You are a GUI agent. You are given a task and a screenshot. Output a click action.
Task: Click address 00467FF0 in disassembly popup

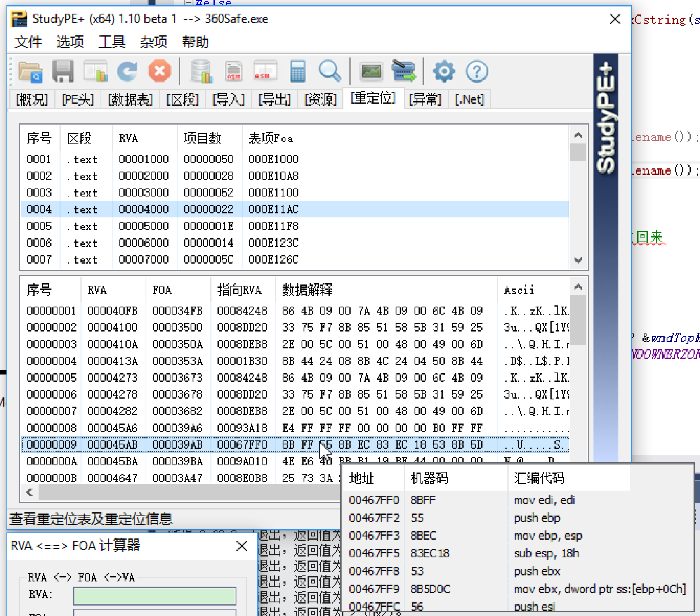(x=374, y=500)
